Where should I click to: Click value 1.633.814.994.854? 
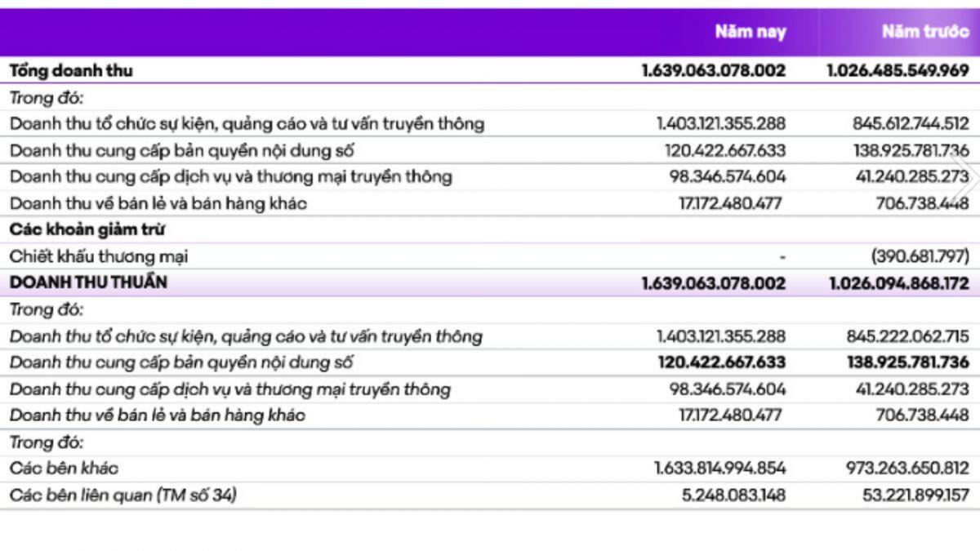720,469
